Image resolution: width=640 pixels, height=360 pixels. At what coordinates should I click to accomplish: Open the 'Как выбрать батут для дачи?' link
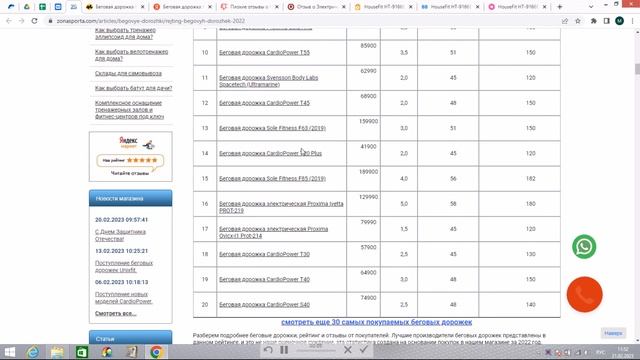click(x=133, y=88)
